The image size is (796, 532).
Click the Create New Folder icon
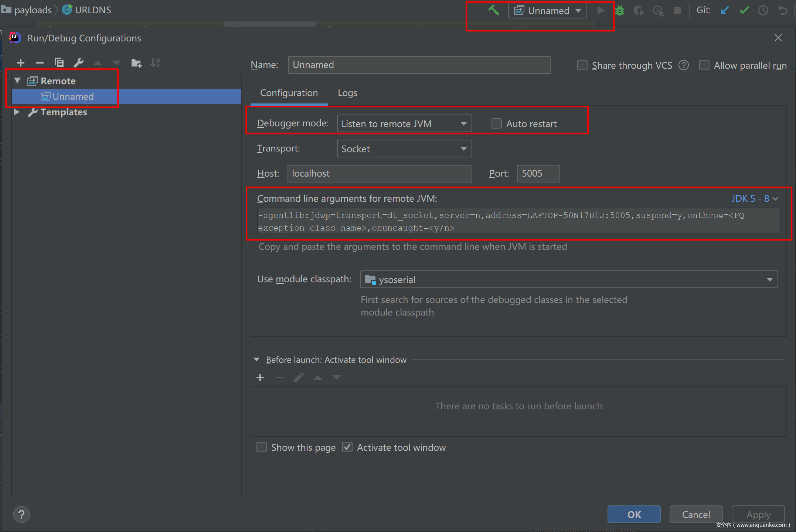136,63
